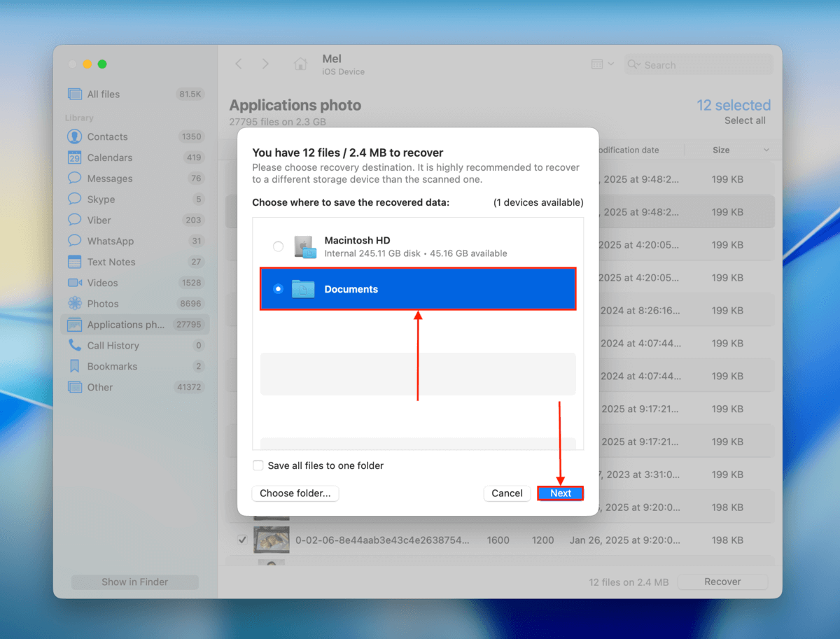Enable Save all files to one folder
Image resolution: width=840 pixels, height=639 pixels.
coord(258,465)
